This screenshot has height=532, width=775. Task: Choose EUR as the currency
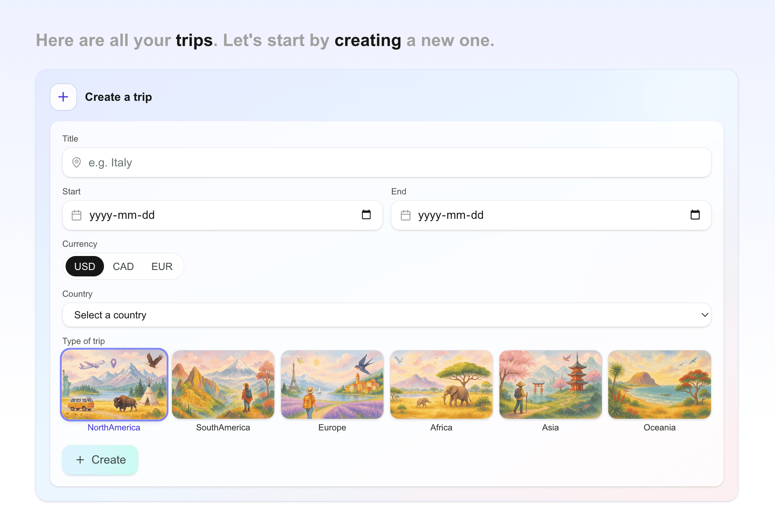click(162, 266)
